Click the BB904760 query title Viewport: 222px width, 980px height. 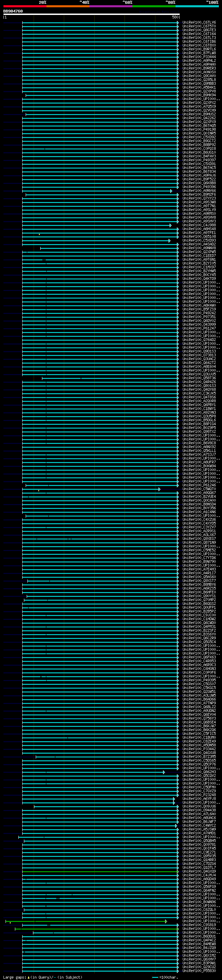pyautogui.click(x=13, y=11)
